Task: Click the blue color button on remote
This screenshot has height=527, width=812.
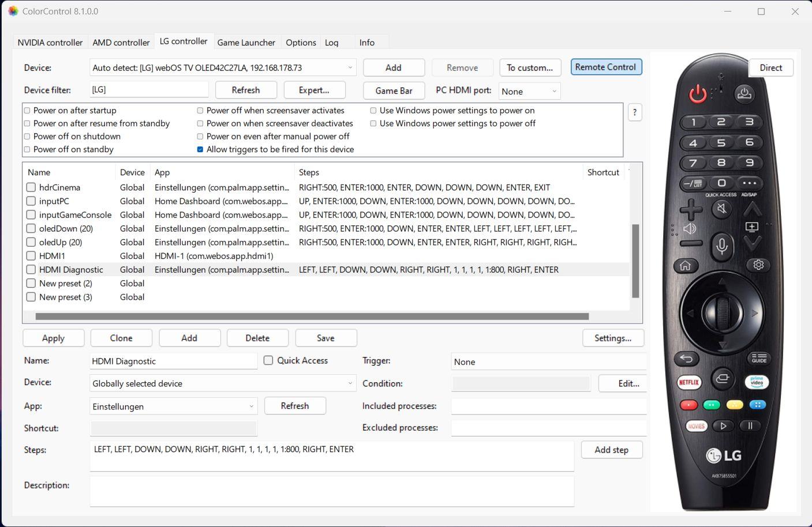Action: (757, 405)
